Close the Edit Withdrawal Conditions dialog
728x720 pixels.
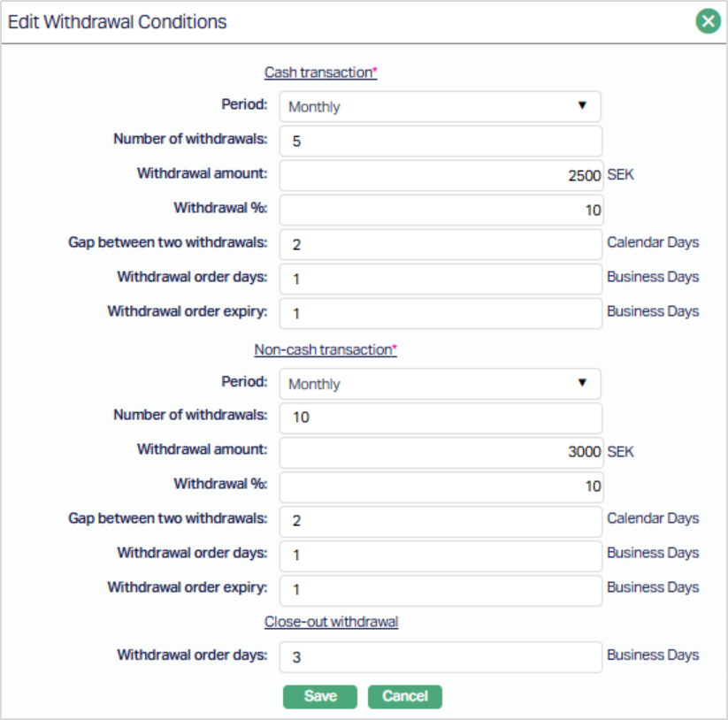click(x=708, y=21)
